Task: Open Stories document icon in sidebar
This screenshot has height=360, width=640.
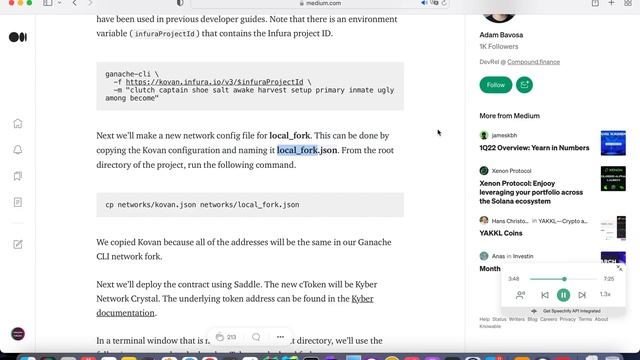Action: 18,202
